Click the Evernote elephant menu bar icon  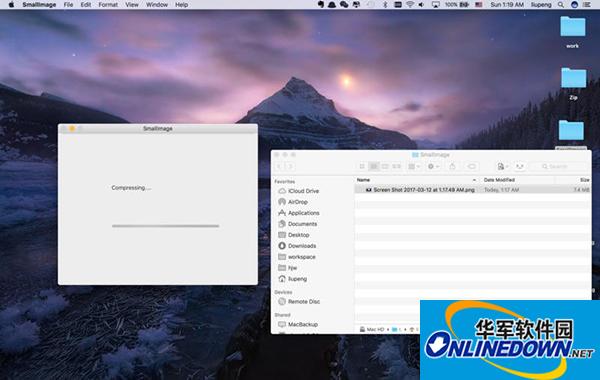[x=321, y=5]
